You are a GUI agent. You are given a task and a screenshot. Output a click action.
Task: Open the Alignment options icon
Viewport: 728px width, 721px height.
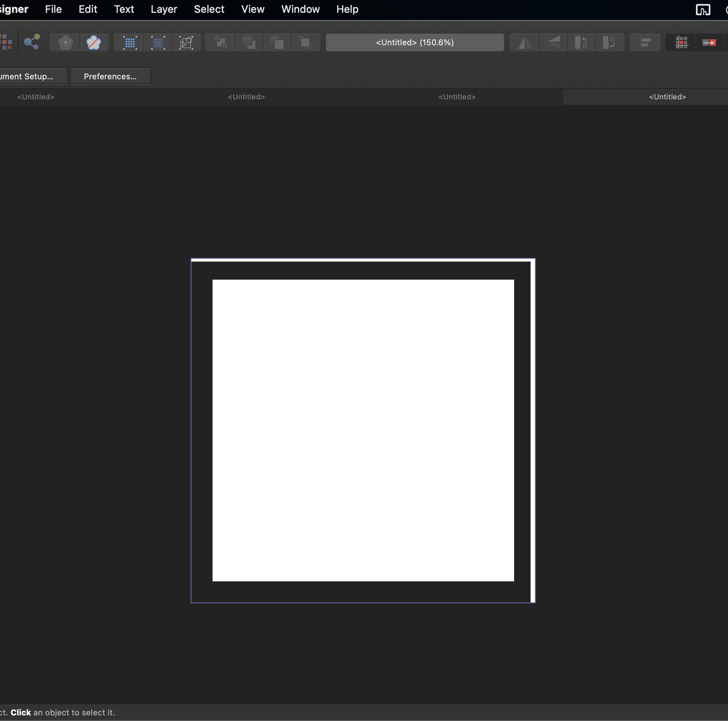coord(645,42)
